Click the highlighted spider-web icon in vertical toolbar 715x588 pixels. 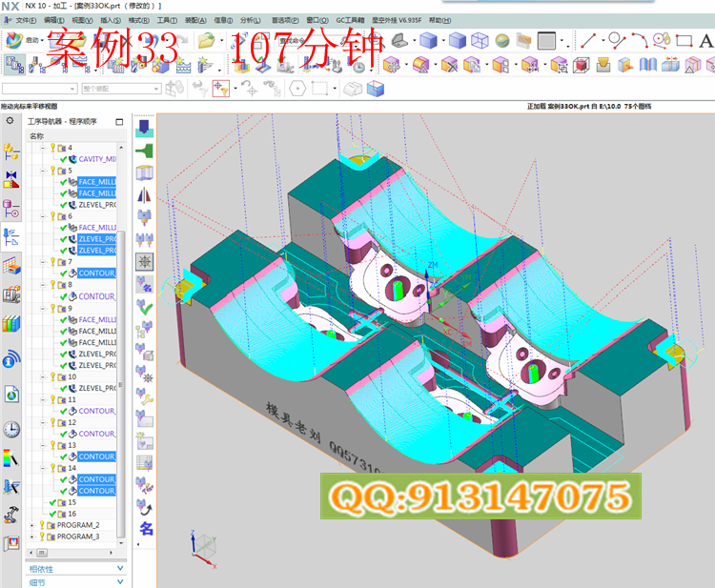pos(145,261)
